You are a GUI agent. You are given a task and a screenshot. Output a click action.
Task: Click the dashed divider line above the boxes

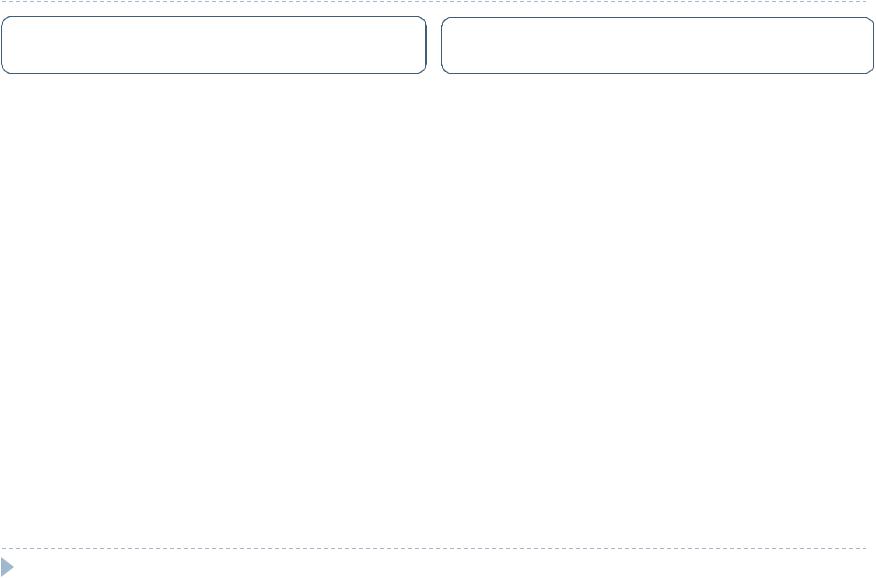[x=438, y=2]
